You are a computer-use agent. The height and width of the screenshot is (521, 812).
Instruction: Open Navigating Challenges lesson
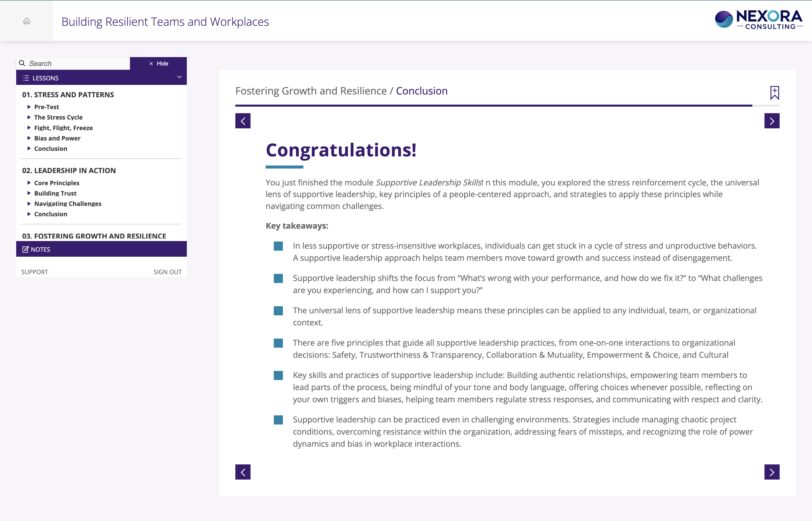click(x=68, y=204)
